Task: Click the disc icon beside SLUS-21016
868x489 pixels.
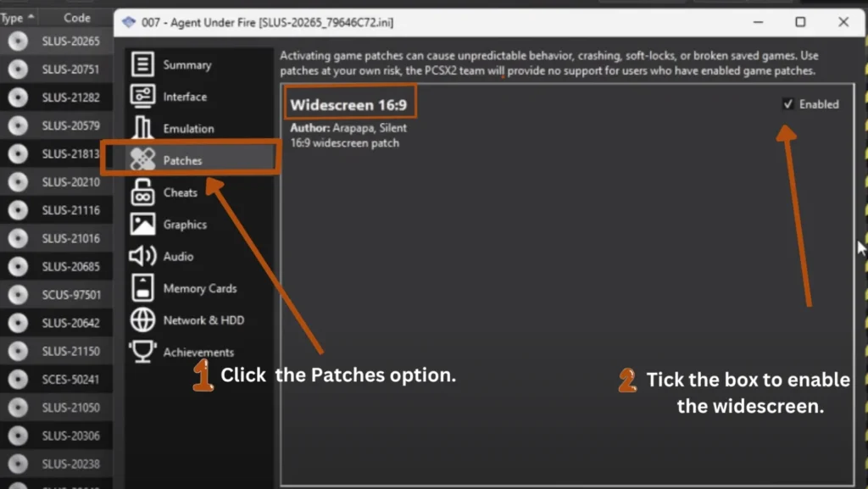Action: pyautogui.click(x=18, y=238)
